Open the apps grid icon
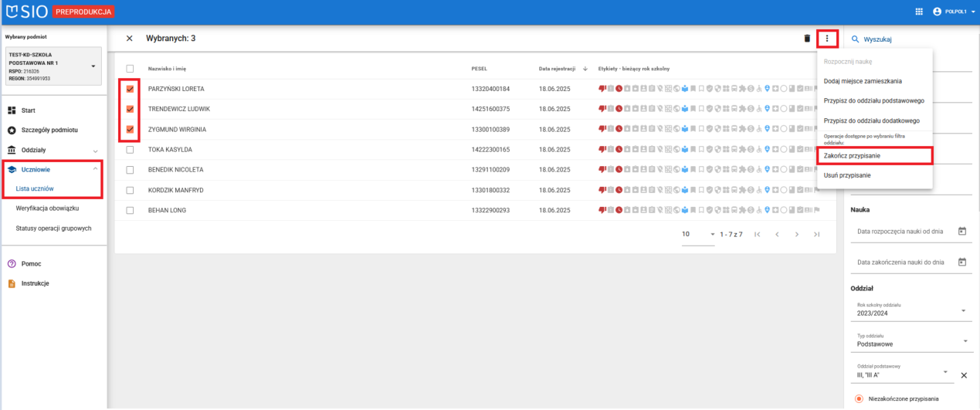 click(x=918, y=12)
